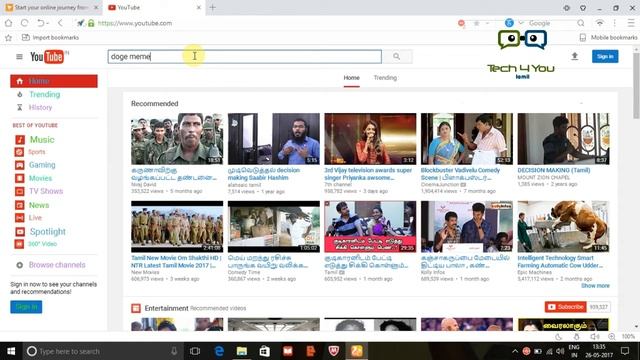This screenshot has height=360, width=640.
Task: Select the 'Start your online journey' browser tab
Action: coord(51,7)
